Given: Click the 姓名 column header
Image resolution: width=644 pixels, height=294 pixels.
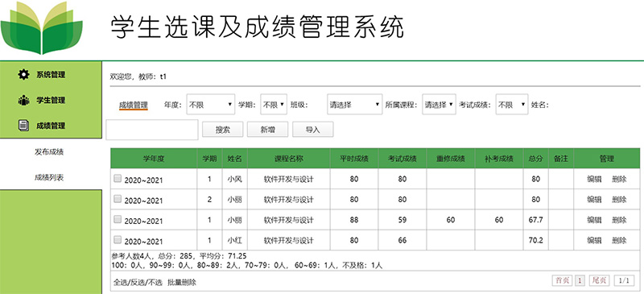Looking at the screenshot, I should pos(234,159).
